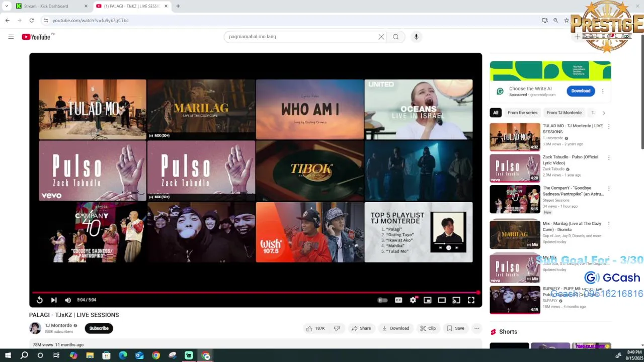This screenshot has width=644, height=362.
Task: Play Wish 107.5 end screen video
Action: point(309,232)
